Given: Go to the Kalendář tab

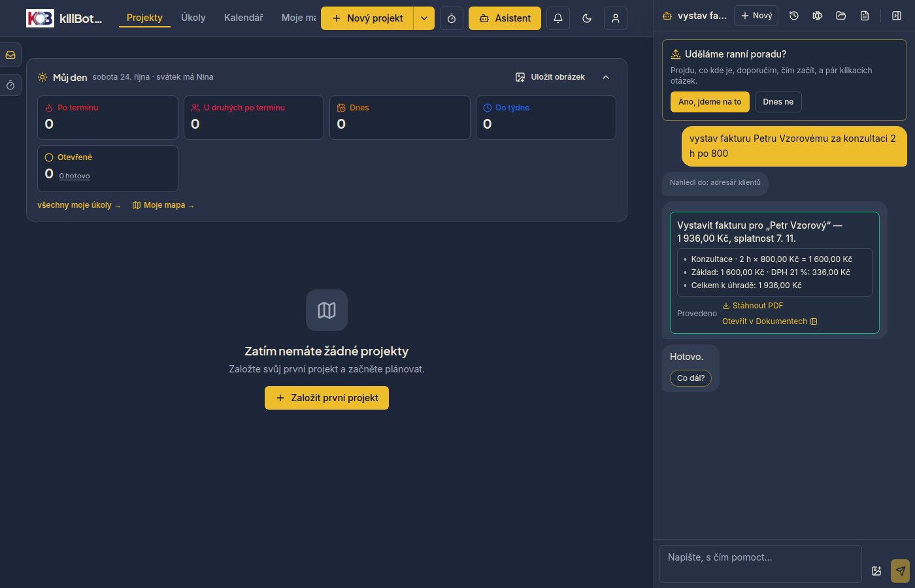Looking at the screenshot, I should point(244,18).
